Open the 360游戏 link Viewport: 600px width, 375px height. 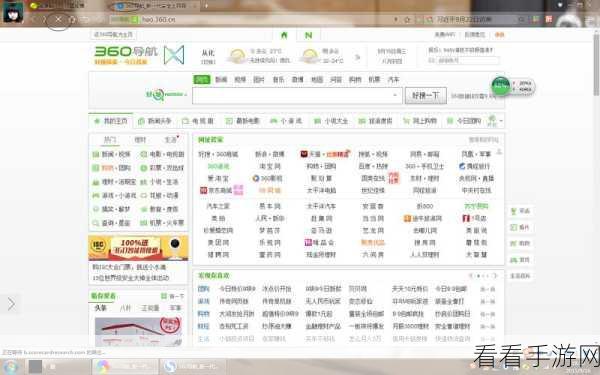click(218, 166)
